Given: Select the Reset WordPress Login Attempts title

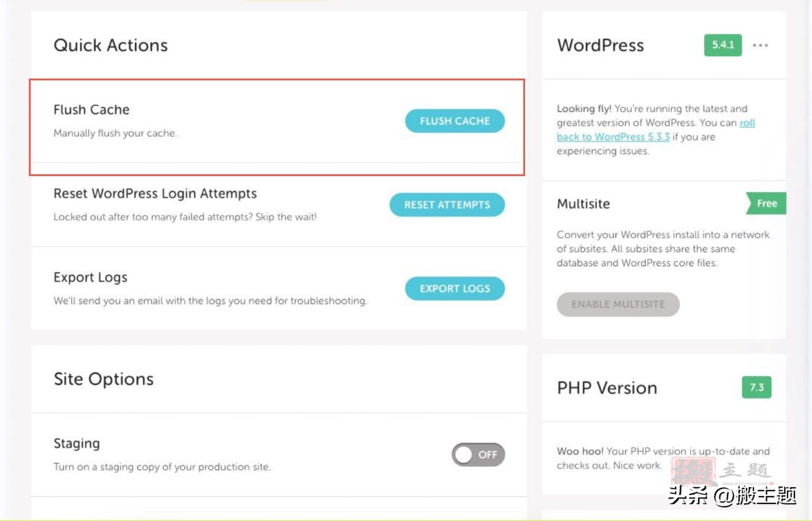Looking at the screenshot, I should [155, 193].
